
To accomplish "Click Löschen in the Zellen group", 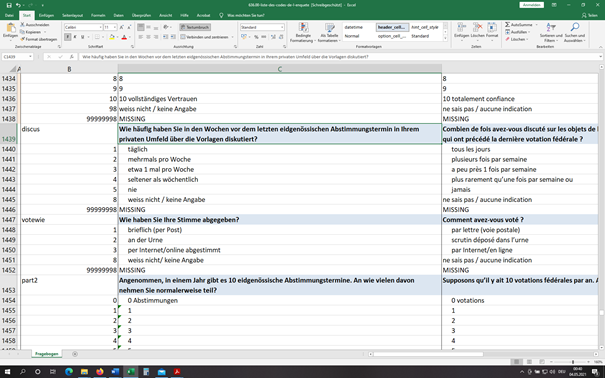I will pyautogui.click(x=477, y=30).
